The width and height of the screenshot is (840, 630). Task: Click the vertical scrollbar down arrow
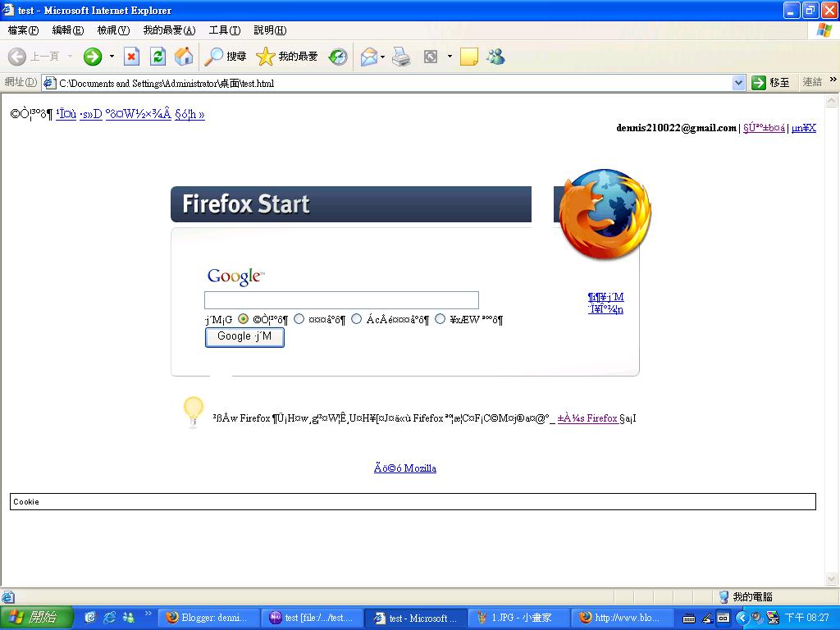coord(832,578)
